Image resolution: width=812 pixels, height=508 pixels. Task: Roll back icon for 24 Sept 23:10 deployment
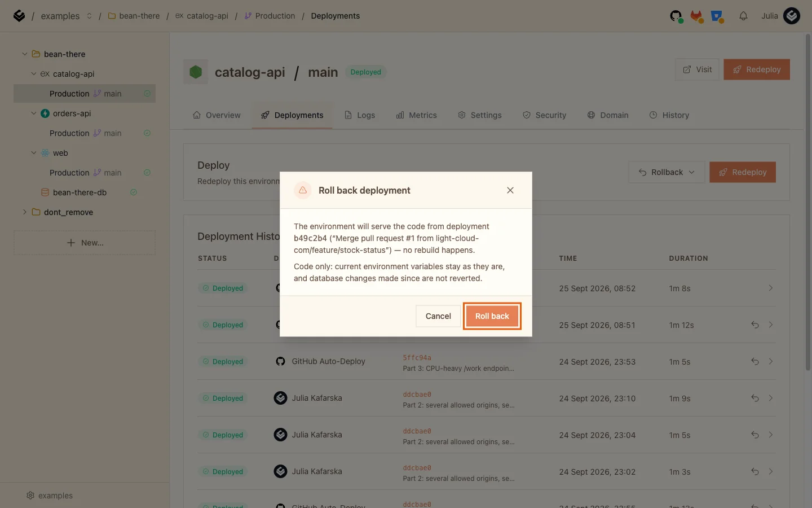click(x=754, y=398)
